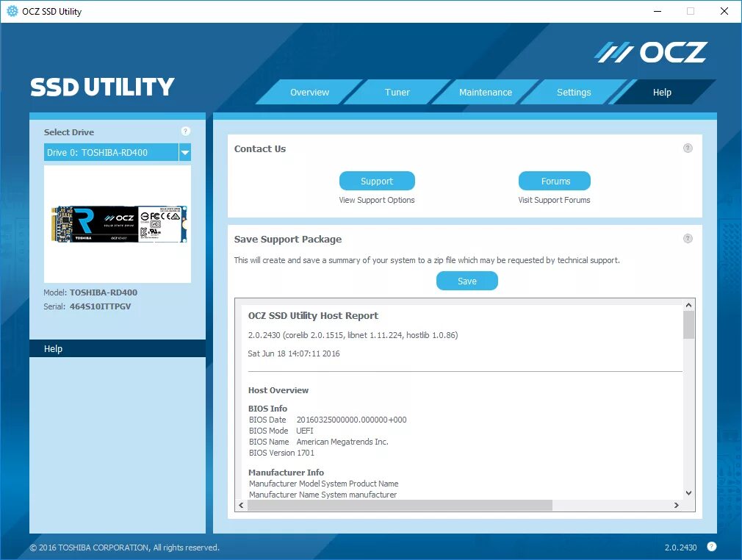This screenshot has width=742, height=560.
Task: Click the Toshiba copyright notice in footer
Action: 124,548
